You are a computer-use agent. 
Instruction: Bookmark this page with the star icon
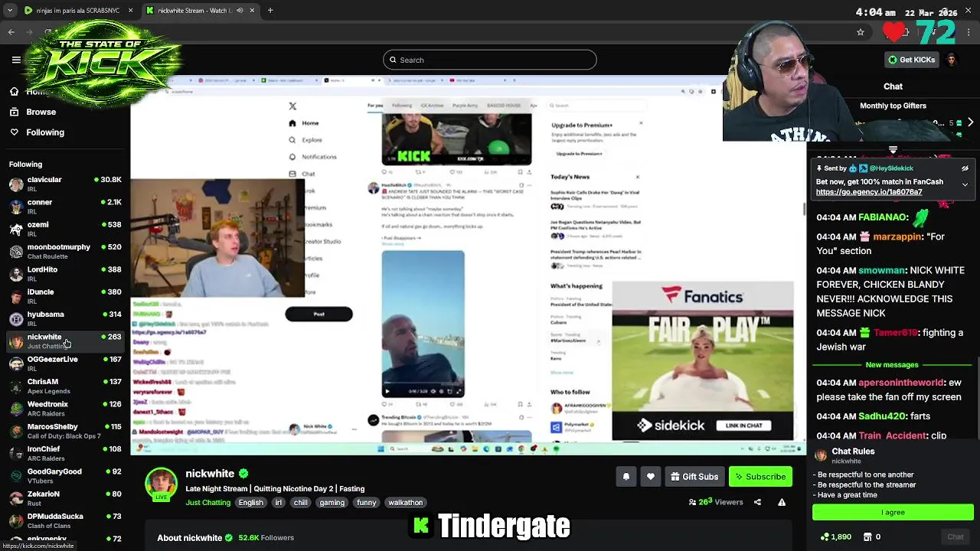pyautogui.click(x=861, y=32)
